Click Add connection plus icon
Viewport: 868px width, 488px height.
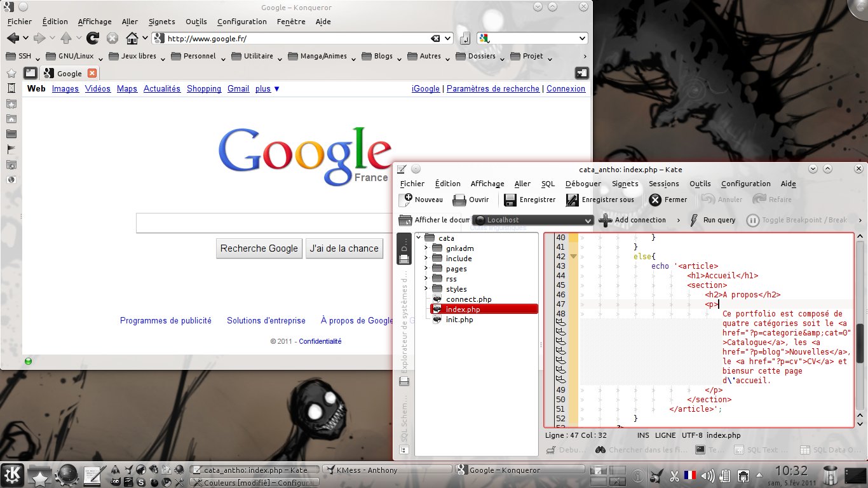click(606, 220)
